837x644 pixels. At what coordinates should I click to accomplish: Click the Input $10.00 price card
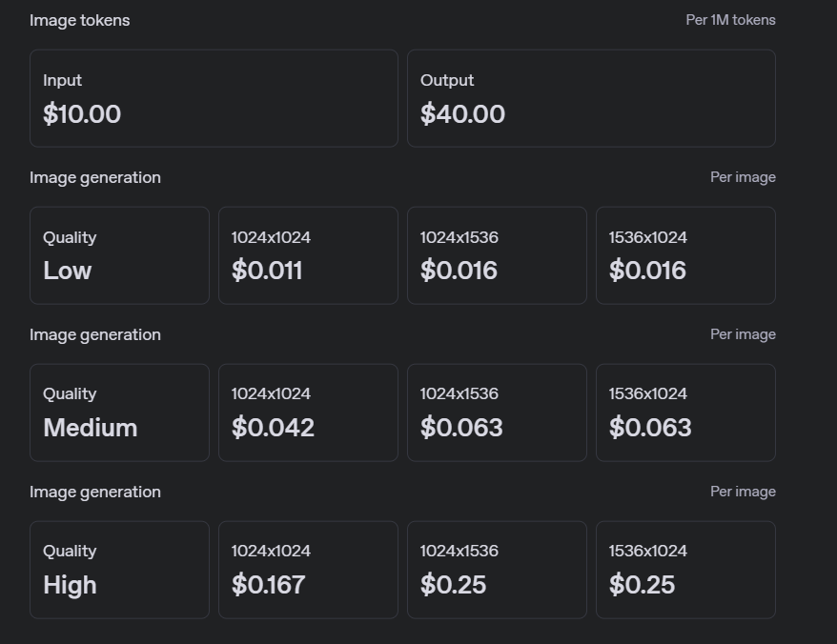(x=214, y=98)
